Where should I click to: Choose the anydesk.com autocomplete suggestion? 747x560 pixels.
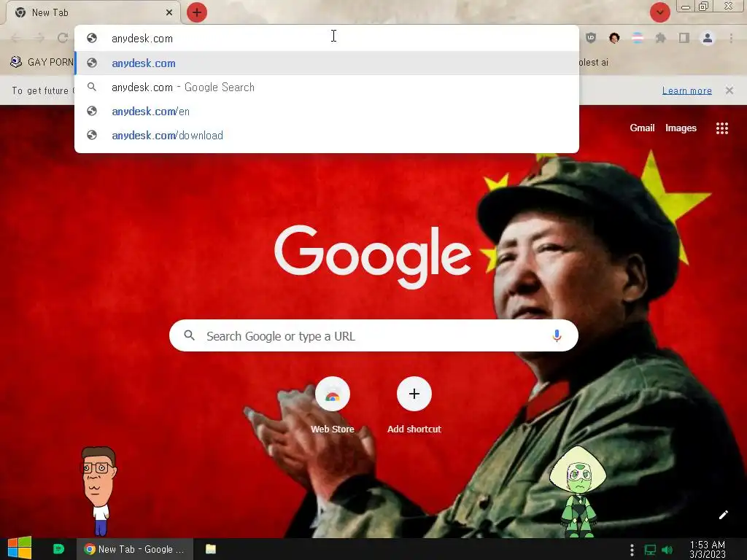[x=327, y=63]
